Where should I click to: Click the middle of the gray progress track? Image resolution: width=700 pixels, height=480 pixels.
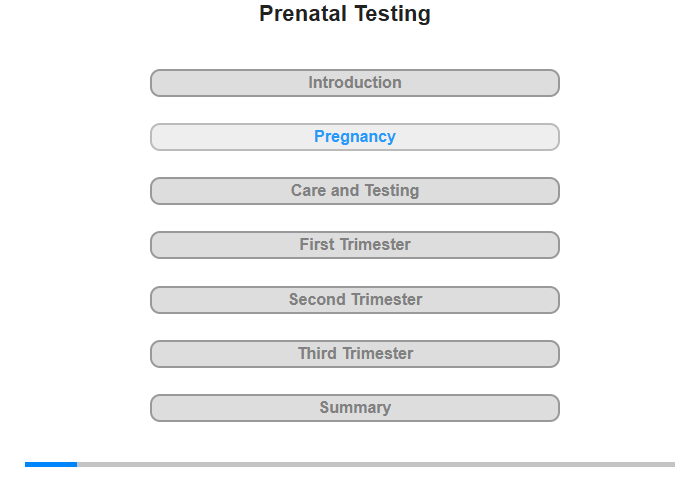376,464
